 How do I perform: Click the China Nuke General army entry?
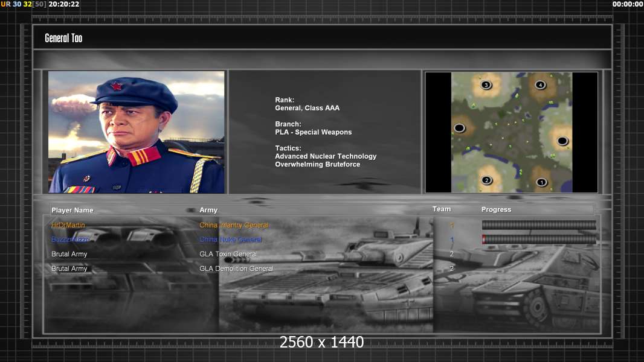point(230,240)
